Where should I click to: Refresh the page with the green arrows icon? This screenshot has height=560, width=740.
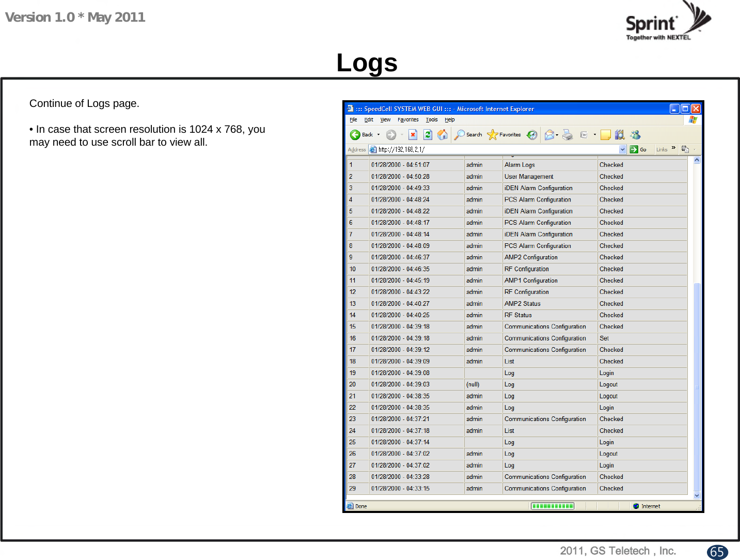tap(428, 135)
